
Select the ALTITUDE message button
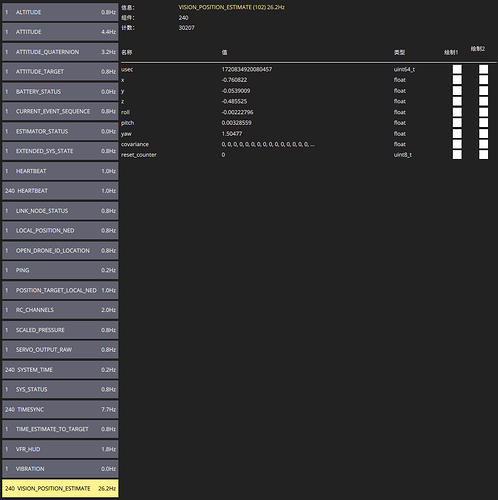(60, 12)
